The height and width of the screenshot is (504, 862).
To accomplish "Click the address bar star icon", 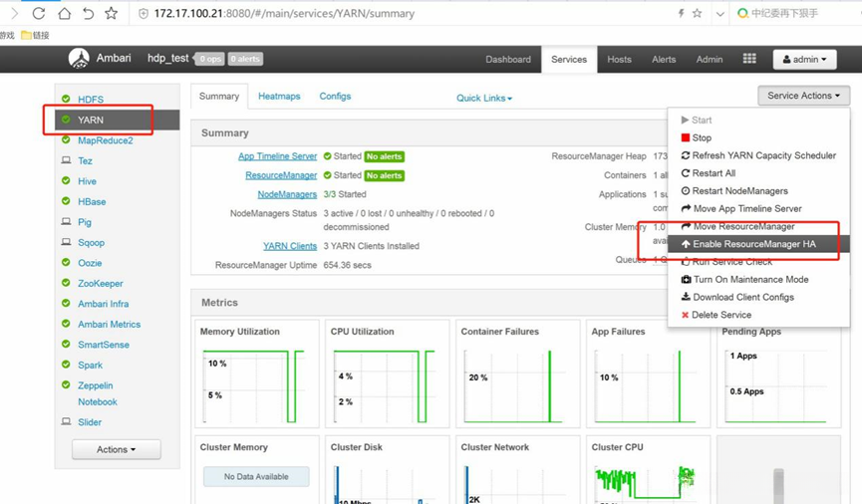I will click(698, 13).
